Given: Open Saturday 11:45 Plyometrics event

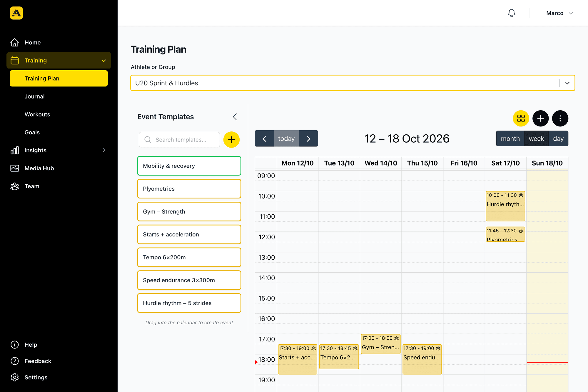Looking at the screenshot, I should point(505,234).
